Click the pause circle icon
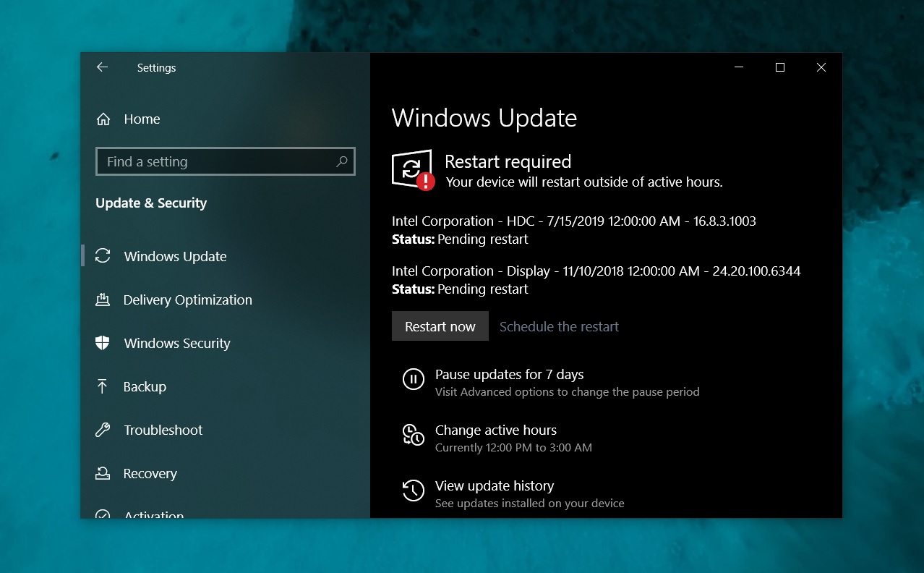This screenshot has width=924, height=573. (x=413, y=379)
